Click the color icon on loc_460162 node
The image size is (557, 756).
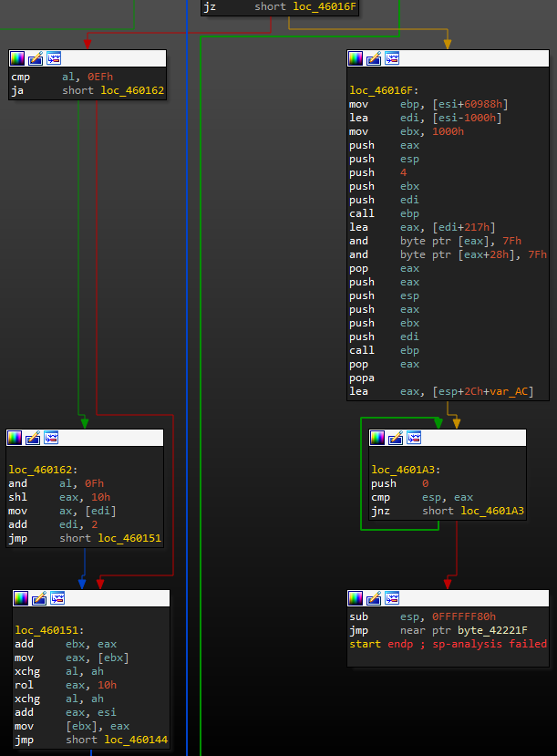tap(15, 438)
